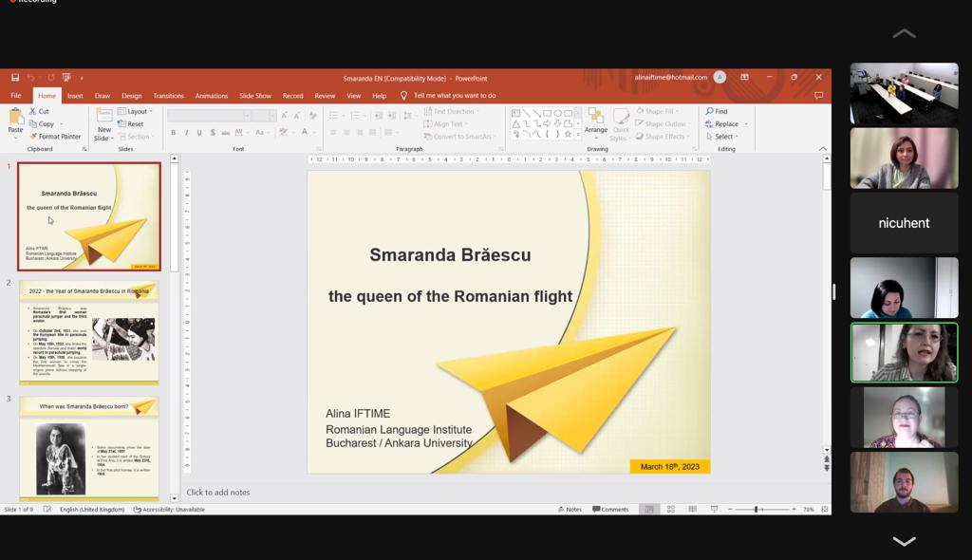This screenshot has width=972, height=560.
Task: Open the Arrange menu
Action: coord(596,122)
